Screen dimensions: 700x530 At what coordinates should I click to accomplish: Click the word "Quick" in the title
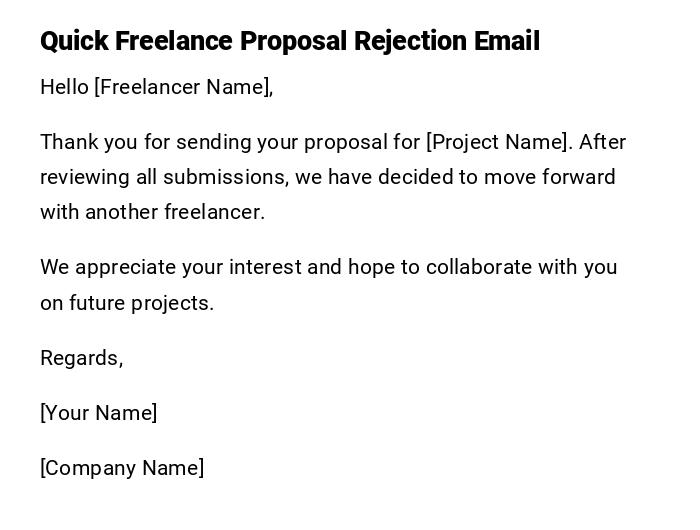[74, 41]
